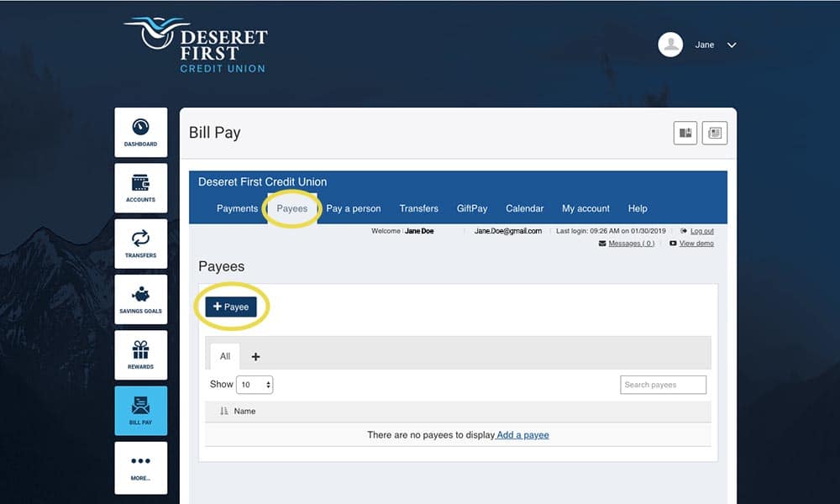Open the My account tab
Screen dimensions: 840x504
[x=585, y=208]
